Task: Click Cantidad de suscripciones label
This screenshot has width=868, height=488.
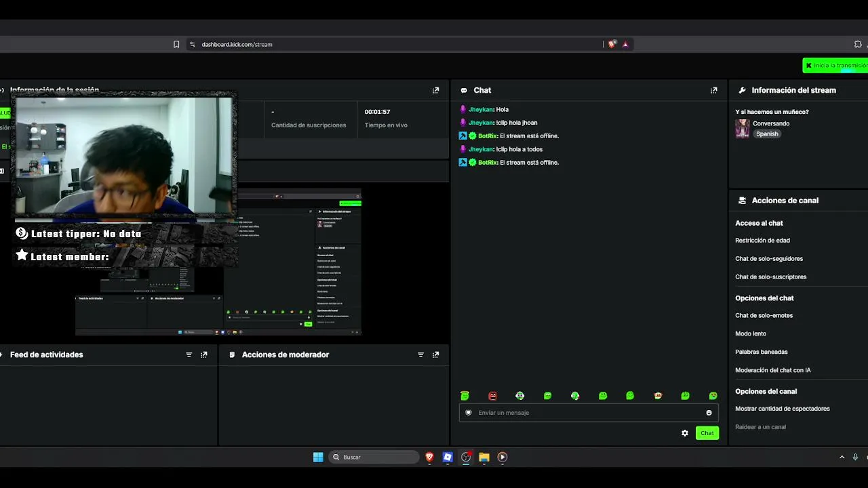Action: [x=309, y=125]
